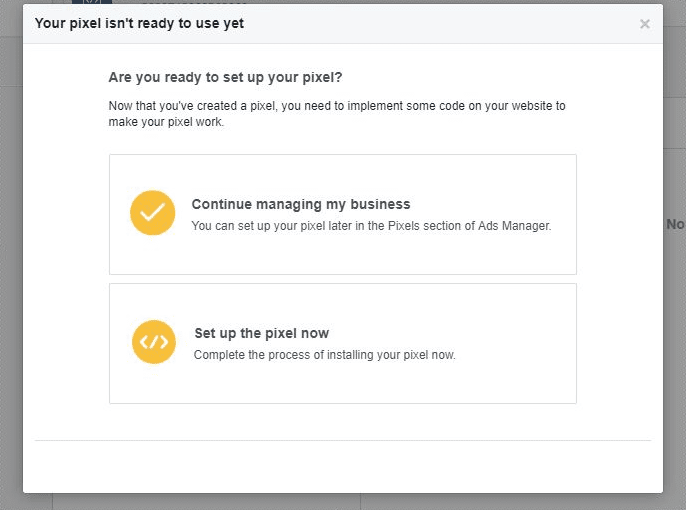Click the dialog header bar beside the title

[438, 24]
